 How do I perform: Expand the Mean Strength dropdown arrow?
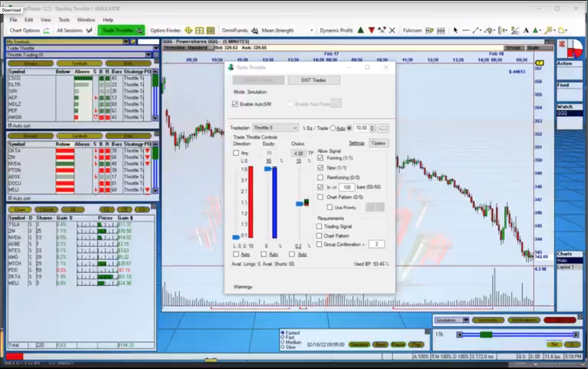(311, 31)
